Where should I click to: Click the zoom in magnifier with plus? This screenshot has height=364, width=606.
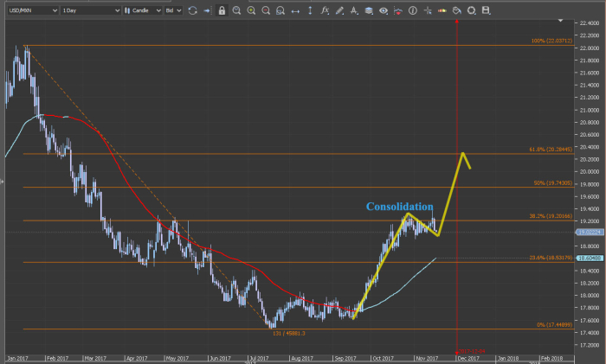[251, 10]
